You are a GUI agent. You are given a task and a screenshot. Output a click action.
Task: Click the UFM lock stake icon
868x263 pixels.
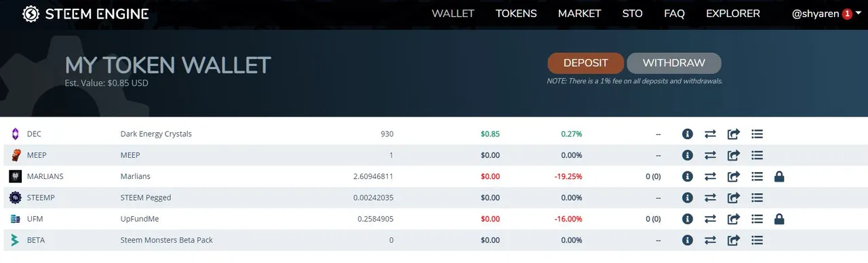click(x=779, y=219)
